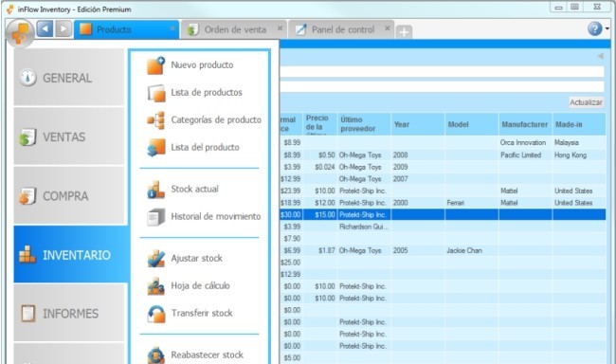Expand the help dropdown arrow
The image size is (616, 364).
607,28
